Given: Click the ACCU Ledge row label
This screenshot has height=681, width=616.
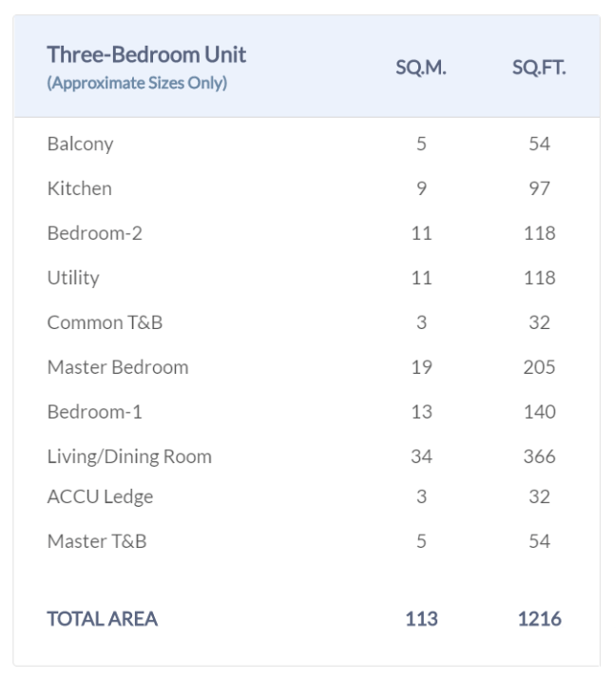Looking at the screenshot, I should click(x=100, y=496).
